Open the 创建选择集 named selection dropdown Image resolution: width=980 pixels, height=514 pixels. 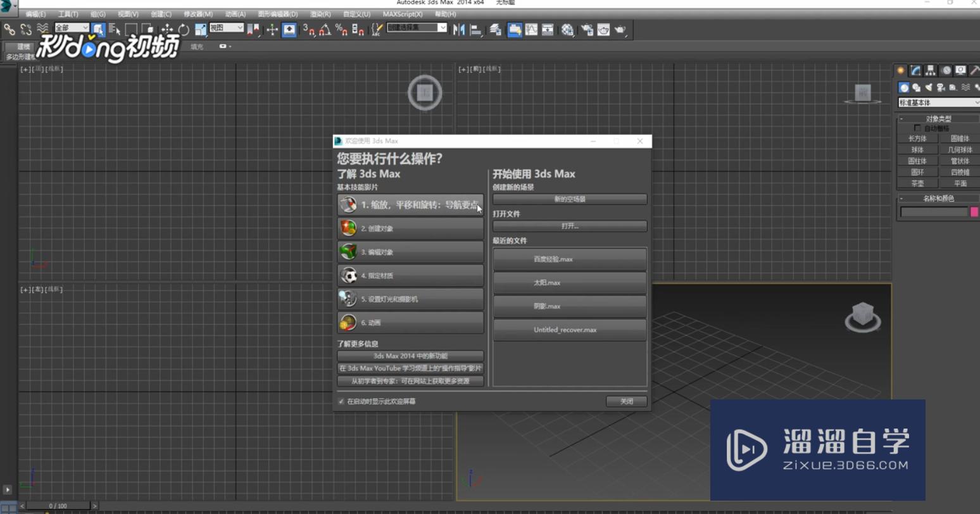[417, 27]
